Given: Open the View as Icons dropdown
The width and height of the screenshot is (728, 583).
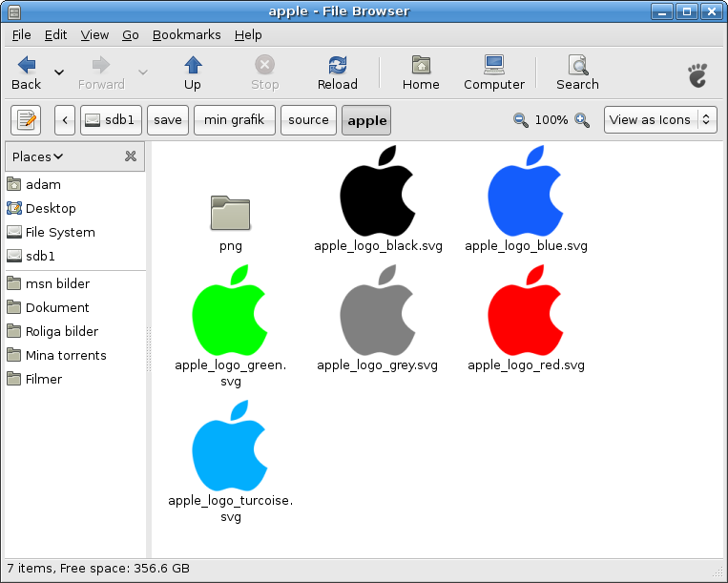Looking at the screenshot, I should tap(660, 120).
